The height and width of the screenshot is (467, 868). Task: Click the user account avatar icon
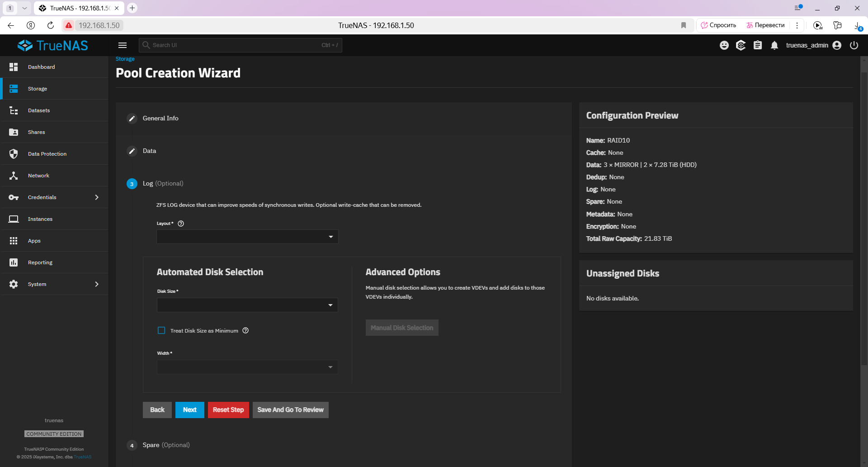(x=837, y=45)
